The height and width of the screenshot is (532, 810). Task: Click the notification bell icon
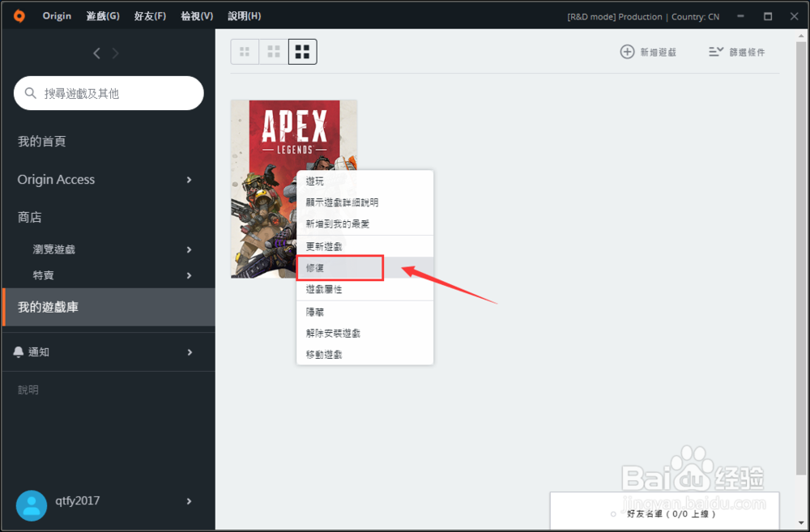18,351
